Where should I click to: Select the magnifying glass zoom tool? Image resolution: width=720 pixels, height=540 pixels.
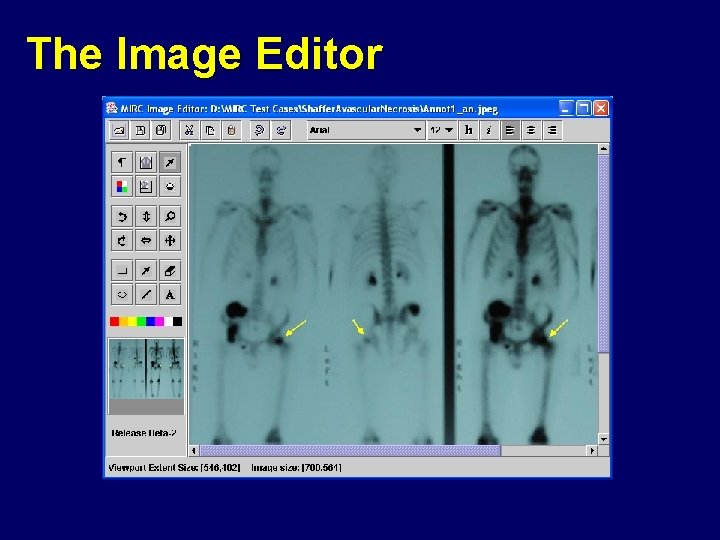pos(169,216)
